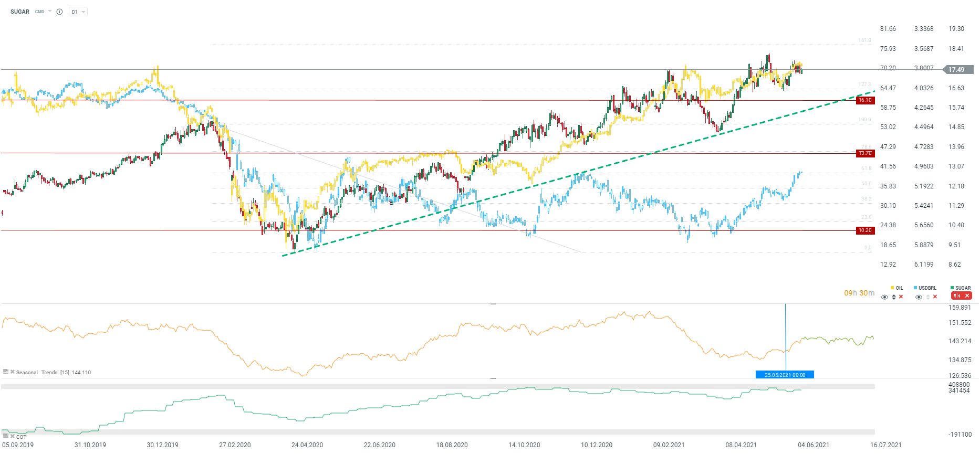Click the 19.30 value on SUGAR price axis

click(956, 29)
